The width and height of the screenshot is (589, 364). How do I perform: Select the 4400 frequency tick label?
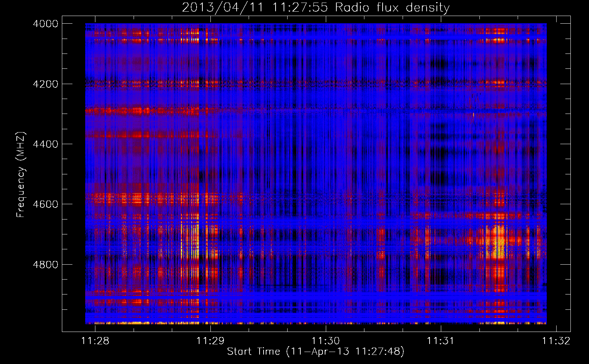[x=46, y=144]
